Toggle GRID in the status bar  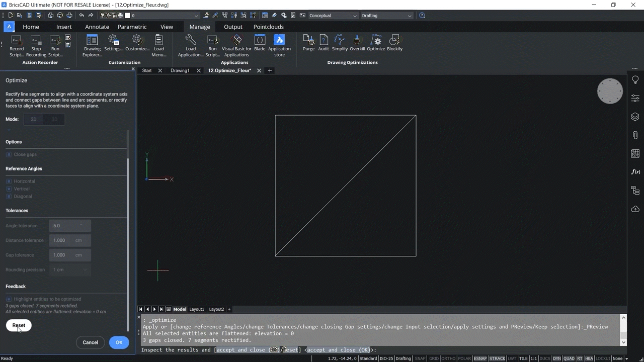(434, 358)
